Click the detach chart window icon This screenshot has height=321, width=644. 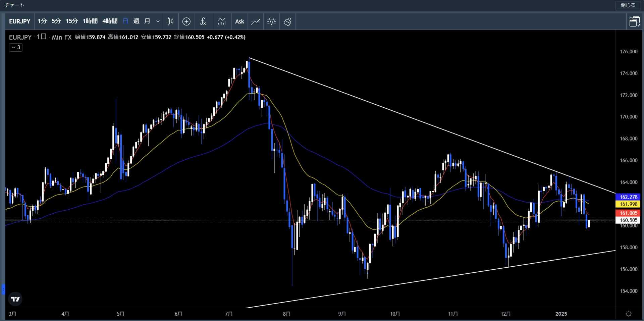point(634,21)
